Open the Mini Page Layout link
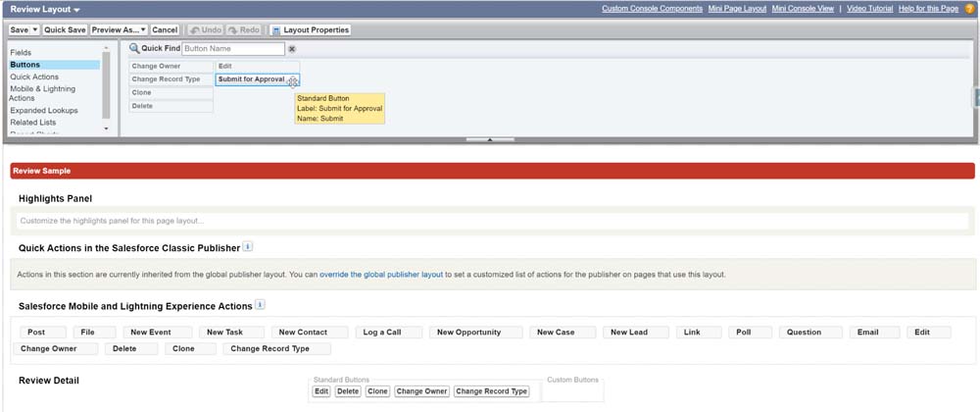Viewport: 980px width, 412px height. 737,9
